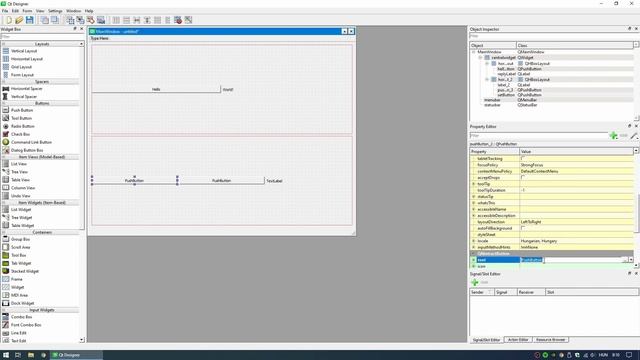640x360 pixels.
Task: Click the Property Editor vertical scrollbar
Action: (x=636, y=208)
